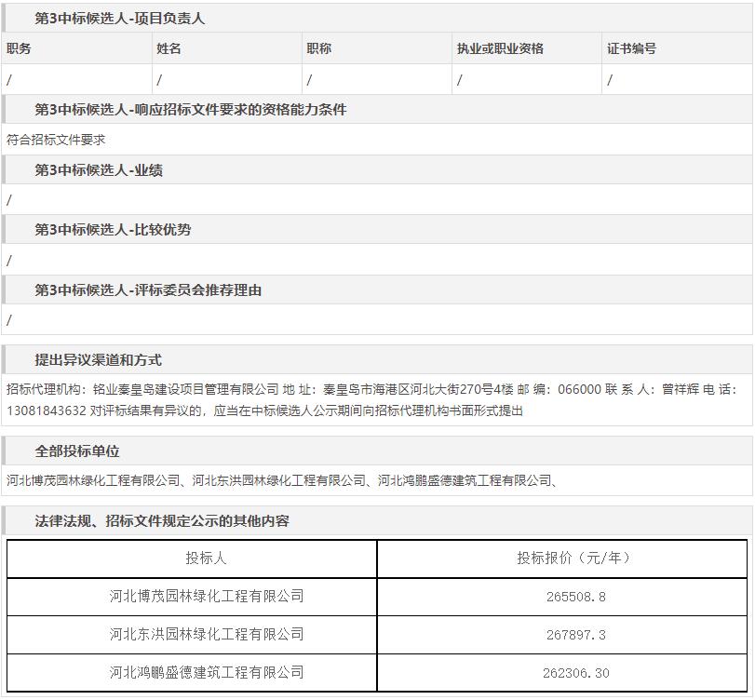This screenshot has width=755, height=700.
Task: Click 河北鸿鹏盛德建筑工程有限公司 in the price table
Action: point(206,673)
